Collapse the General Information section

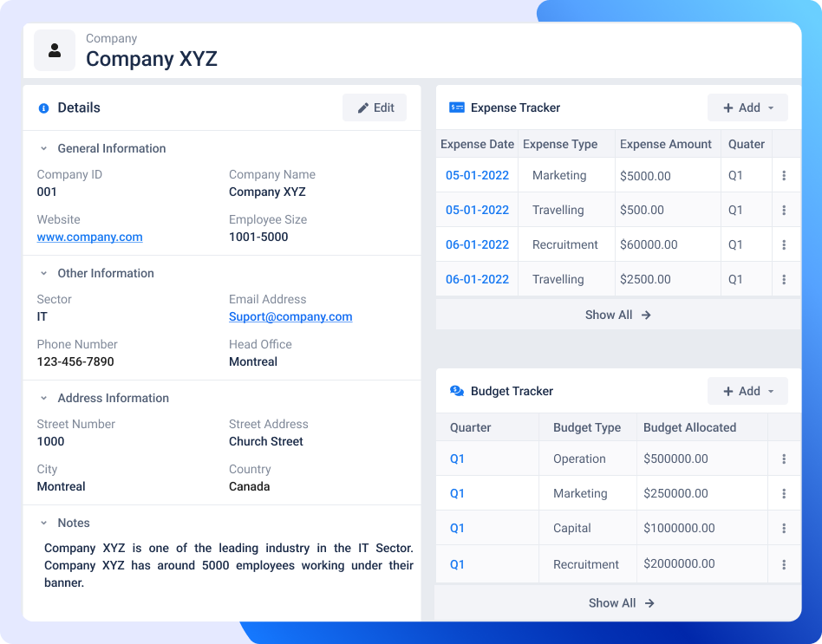[44, 149]
